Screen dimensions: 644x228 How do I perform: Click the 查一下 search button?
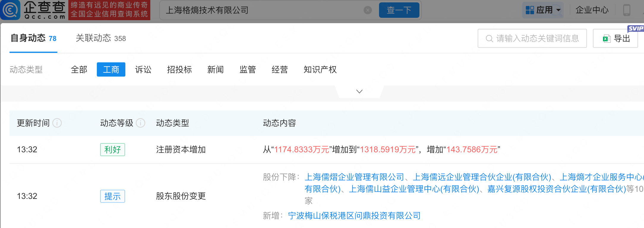pos(399,10)
